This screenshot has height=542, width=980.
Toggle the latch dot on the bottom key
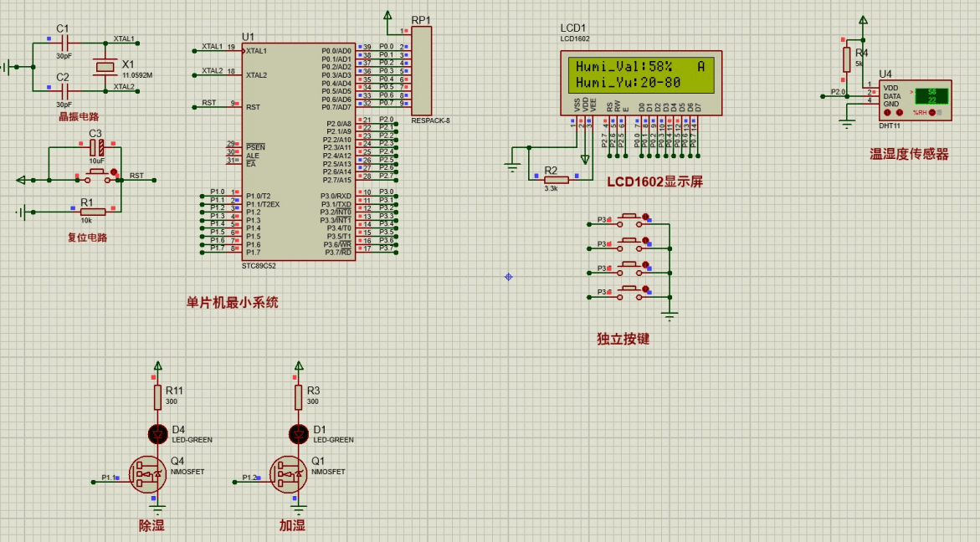[x=645, y=287]
